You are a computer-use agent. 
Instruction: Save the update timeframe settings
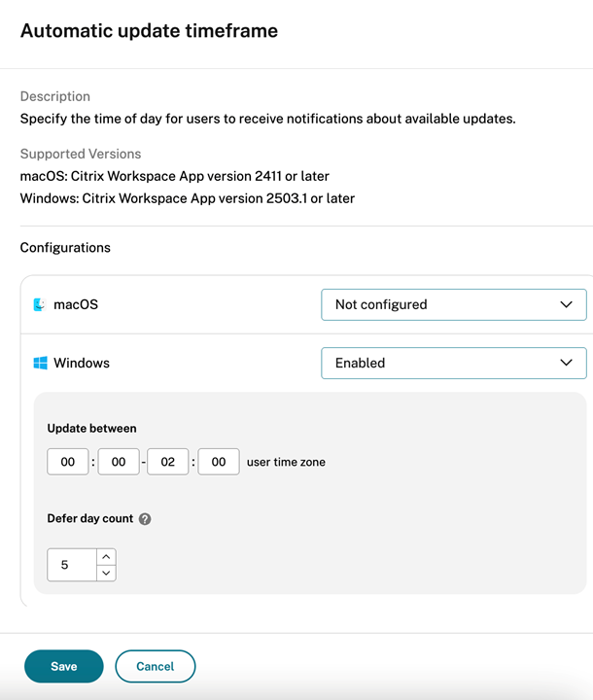[x=64, y=666]
